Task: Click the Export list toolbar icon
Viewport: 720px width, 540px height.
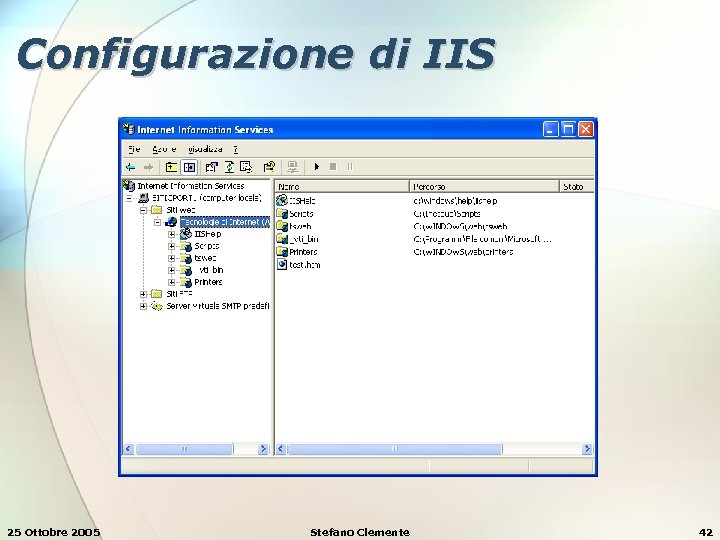Action: pos(246,167)
